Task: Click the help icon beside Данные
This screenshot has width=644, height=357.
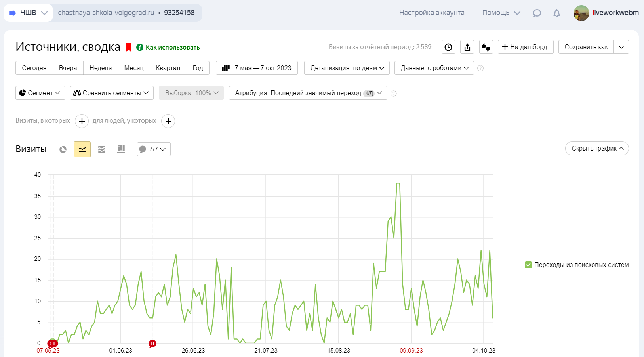Action: click(x=480, y=68)
